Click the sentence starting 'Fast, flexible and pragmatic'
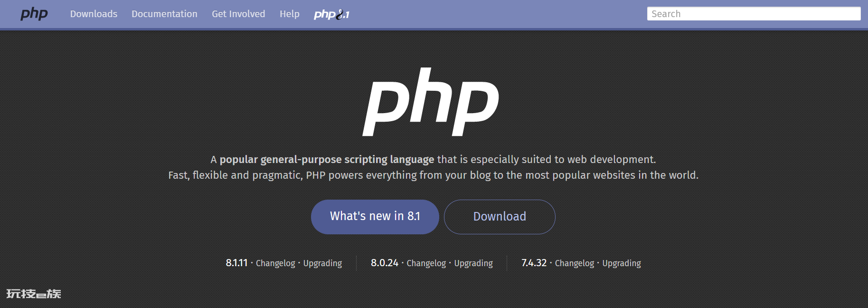868x308 pixels. [434, 175]
